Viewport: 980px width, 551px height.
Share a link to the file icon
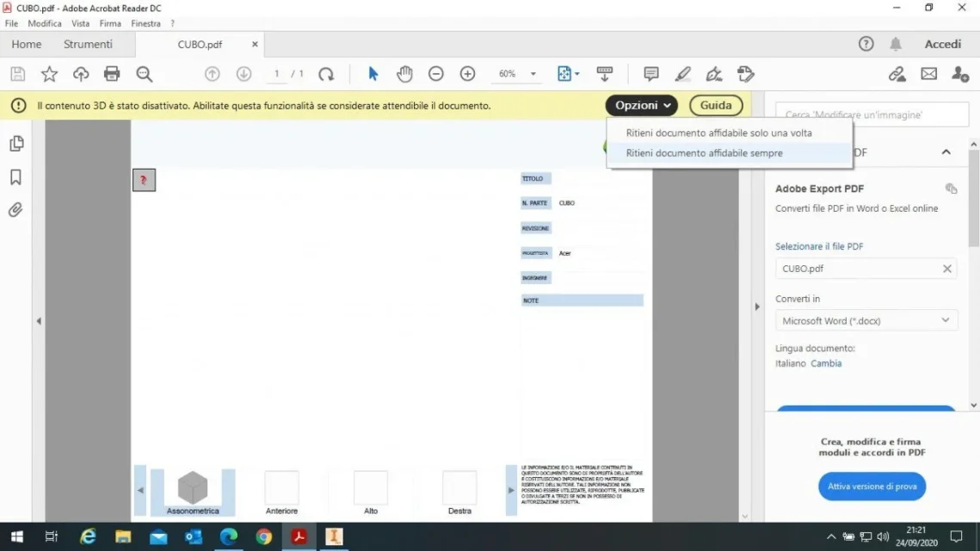(x=897, y=74)
